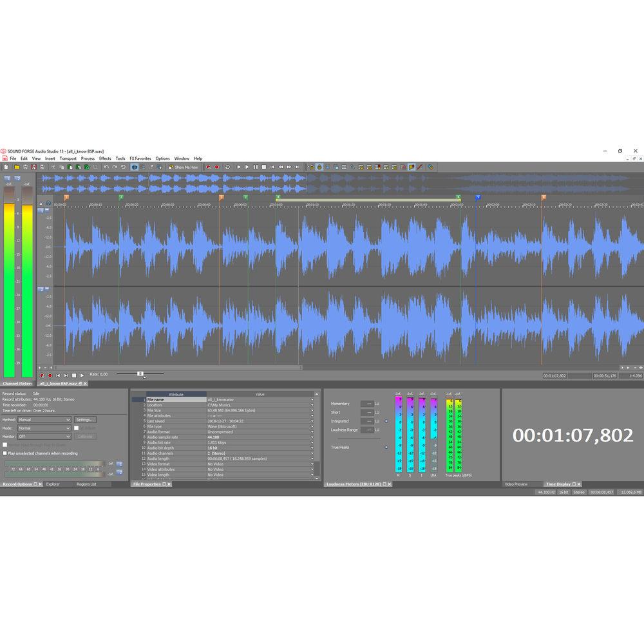644x644 pixels.
Task: Expand the Mode dropdown showing Normal
Action: (45, 428)
